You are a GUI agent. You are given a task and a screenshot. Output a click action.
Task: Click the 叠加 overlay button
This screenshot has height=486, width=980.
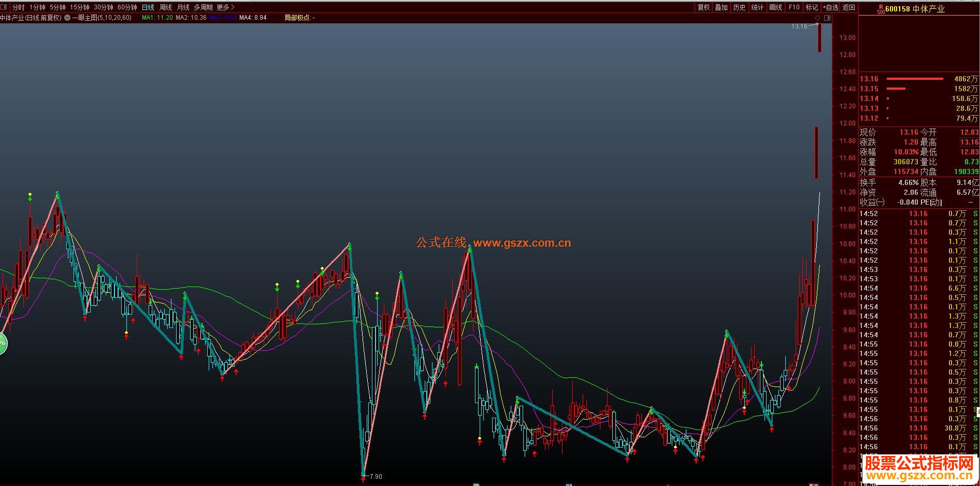pos(722,7)
